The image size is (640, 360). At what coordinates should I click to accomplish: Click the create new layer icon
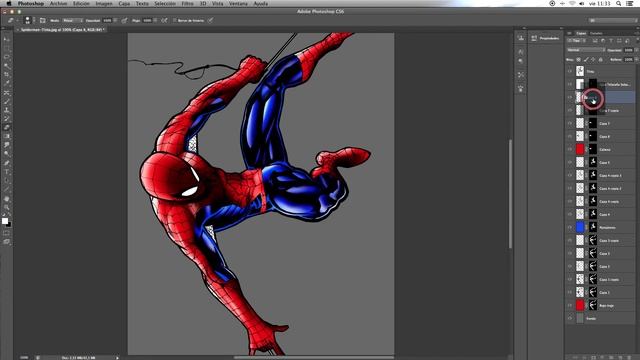pos(621,357)
